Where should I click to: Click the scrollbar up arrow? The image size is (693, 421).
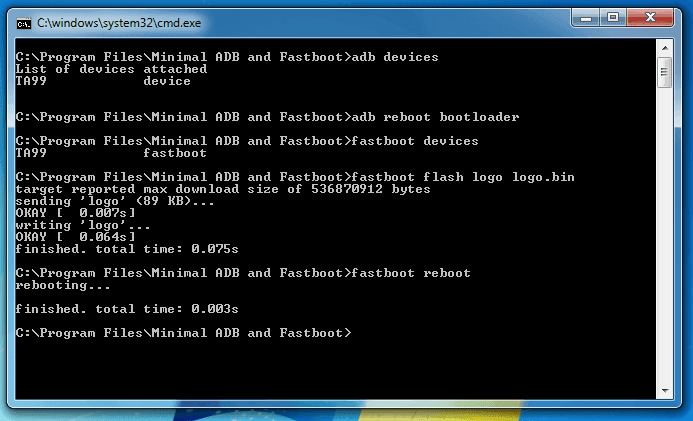[665, 47]
